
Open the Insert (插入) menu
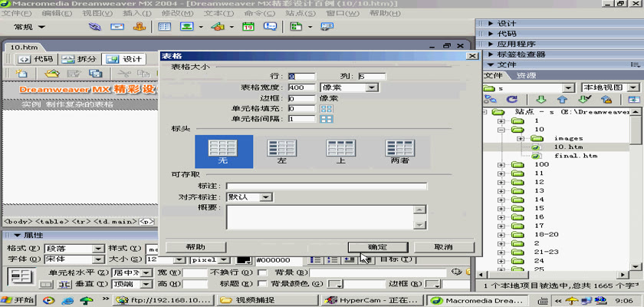137,13
